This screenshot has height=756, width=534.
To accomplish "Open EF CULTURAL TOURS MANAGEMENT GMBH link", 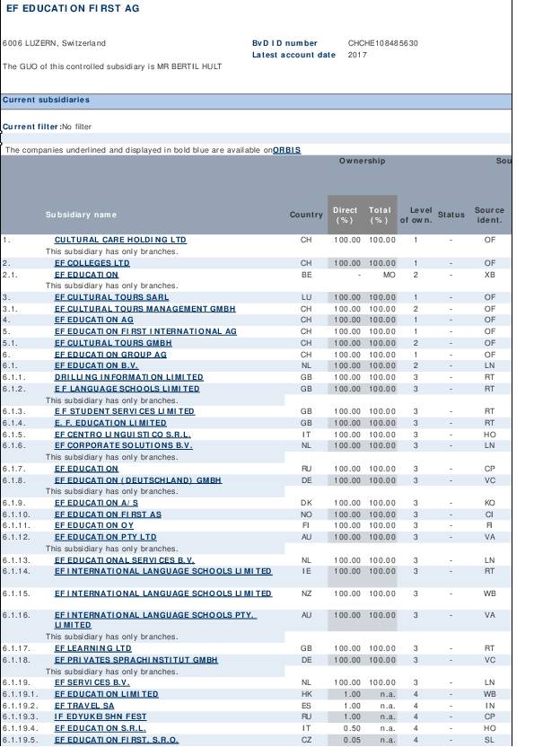I will point(145,309).
